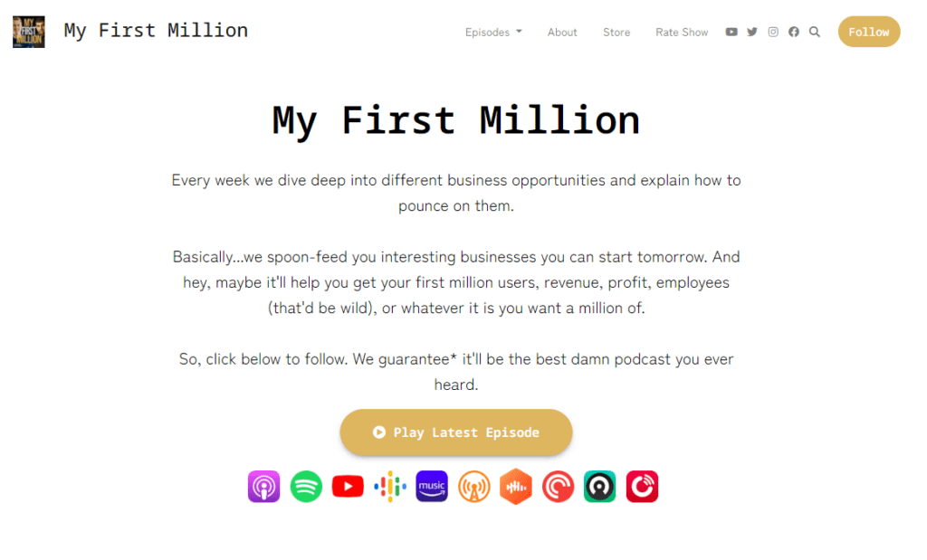Expand the Episodes dropdown menu
Viewport: 927px width, 560px height.
(493, 32)
